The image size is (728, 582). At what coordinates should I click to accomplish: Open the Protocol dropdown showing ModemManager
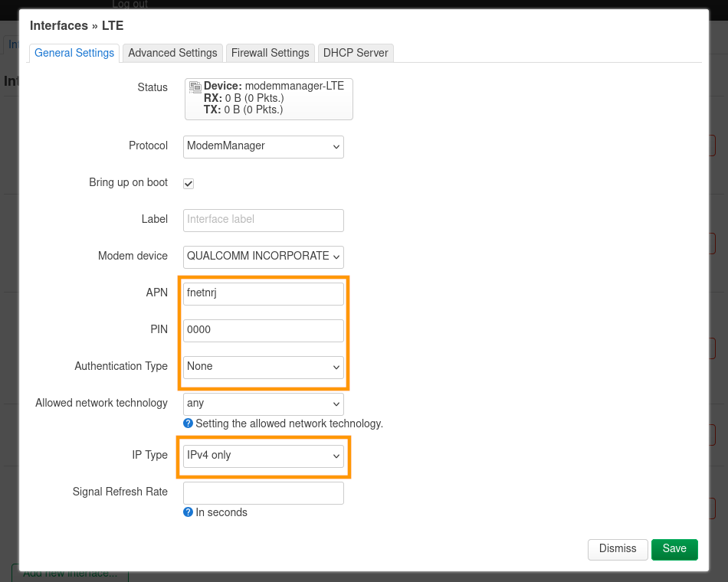coord(264,146)
